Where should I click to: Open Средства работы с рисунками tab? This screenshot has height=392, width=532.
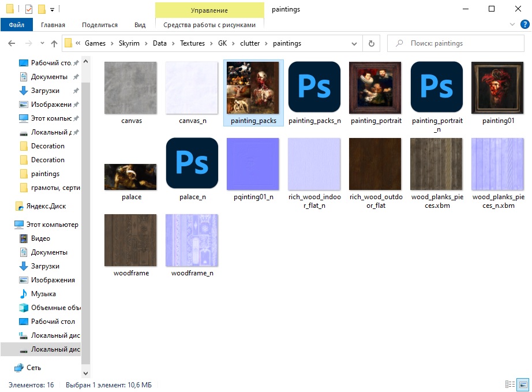coord(209,25)
